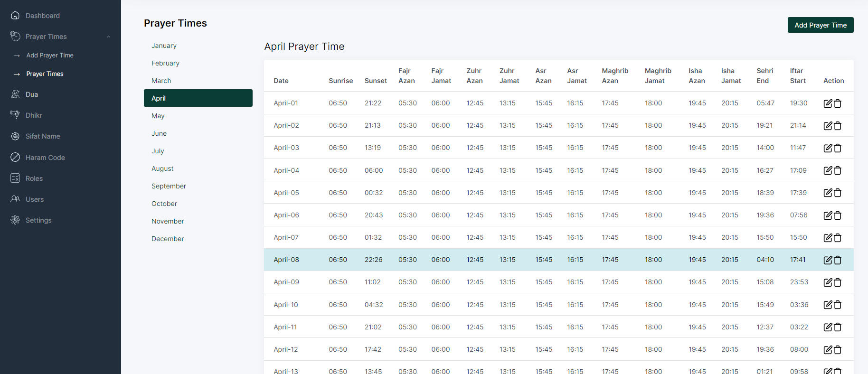Image resolution: width=868 pixels, height=374 pixels.
Task: Click the Settings gear sidebar icon
Action: click(15, 220)
